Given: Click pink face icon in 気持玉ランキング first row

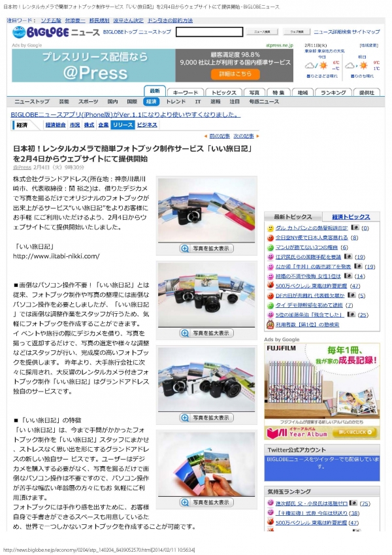Looking at the screenshot, I should tap(270, 503).
